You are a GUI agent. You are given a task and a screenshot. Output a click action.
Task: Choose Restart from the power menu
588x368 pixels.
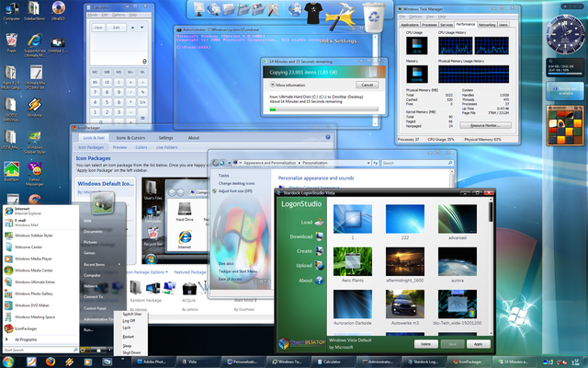129,337
